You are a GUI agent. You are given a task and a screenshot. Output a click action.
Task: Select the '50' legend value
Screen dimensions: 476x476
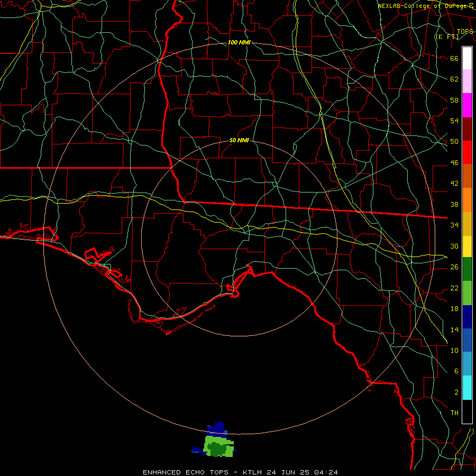coord(454,141)
